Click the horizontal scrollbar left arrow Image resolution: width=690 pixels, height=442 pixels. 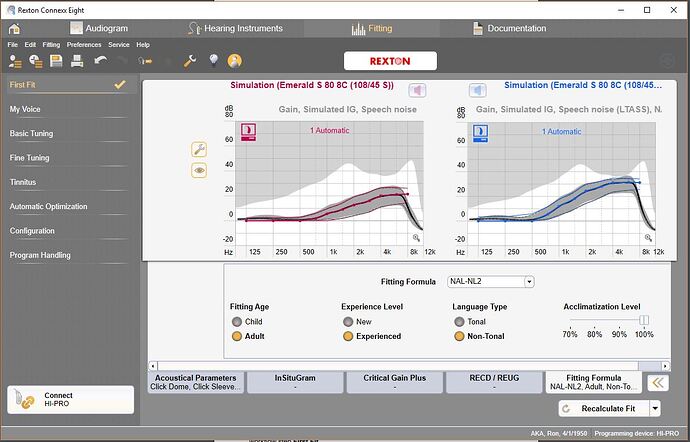[153, 366]
